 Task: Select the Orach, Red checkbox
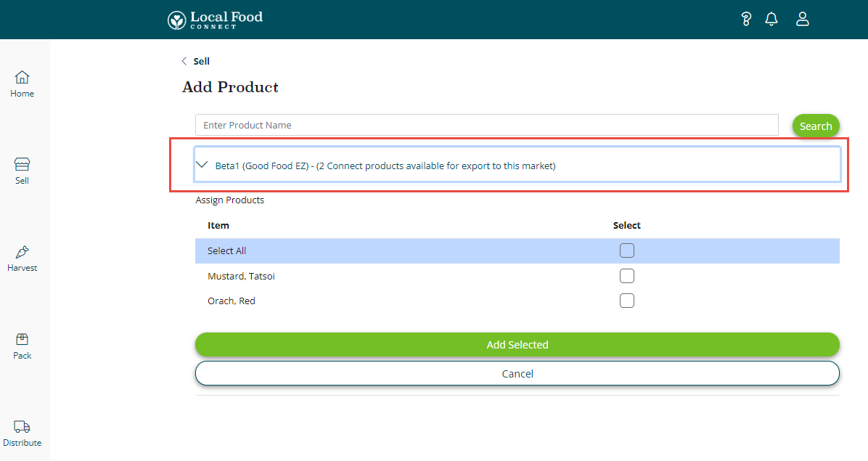627,301
